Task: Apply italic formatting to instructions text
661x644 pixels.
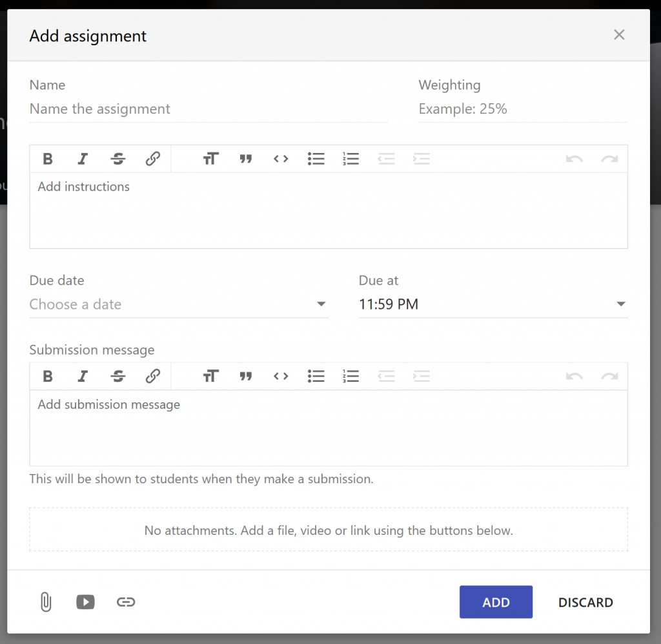Action: click(x=83, y=158)
